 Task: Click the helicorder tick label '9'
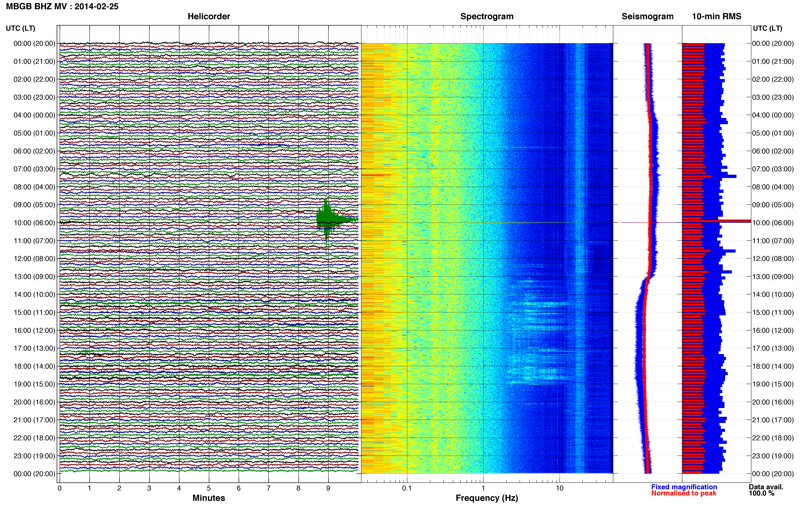[x=328, y=488]
